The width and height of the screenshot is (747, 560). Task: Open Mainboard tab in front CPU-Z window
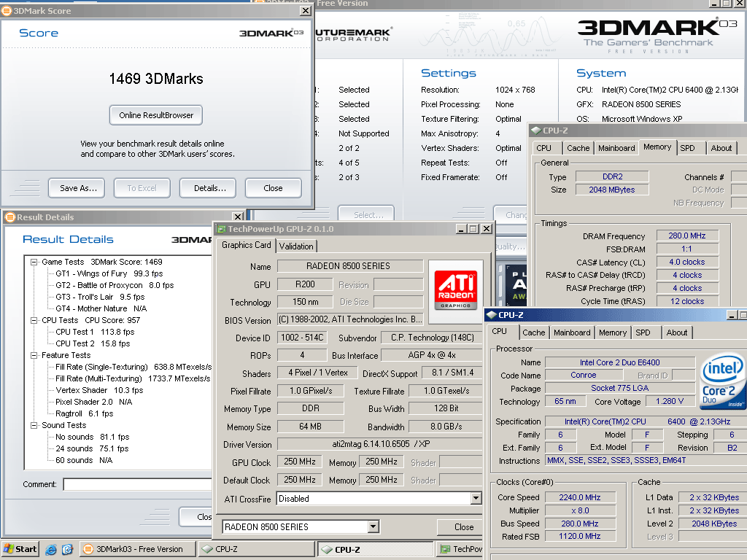coord(572,332)
